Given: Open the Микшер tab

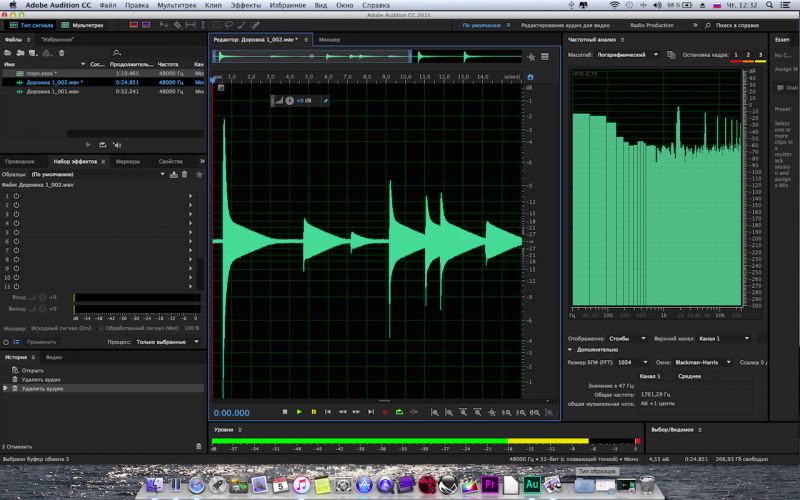Looking at the screenshot, I should (329, 39).
